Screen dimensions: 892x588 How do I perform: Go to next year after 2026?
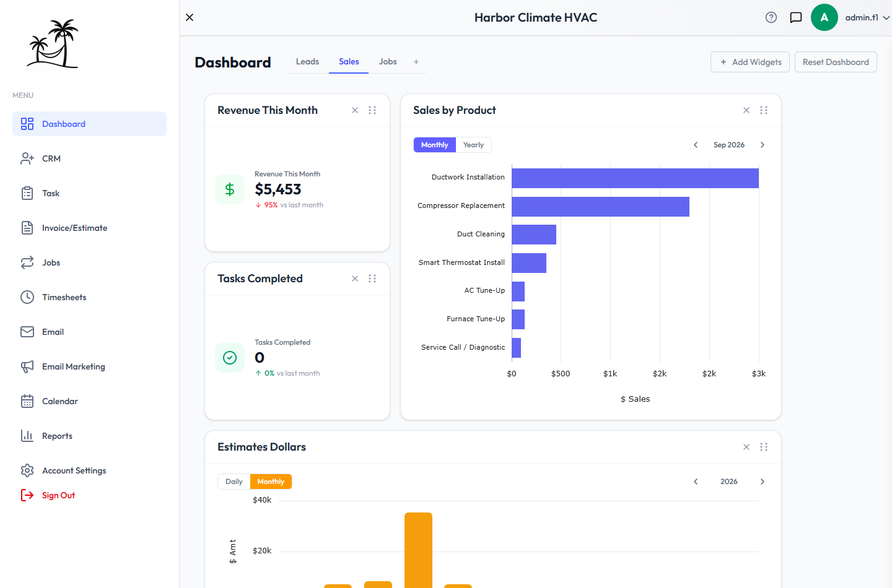[x=763, y=482]
